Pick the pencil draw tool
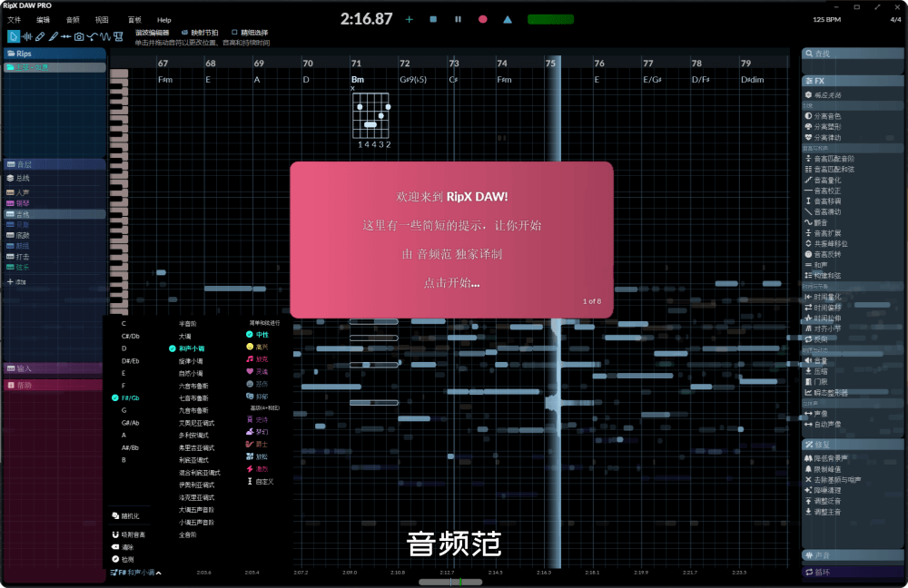This screenshot has height=588, width=908. click(x=40, y=36)
